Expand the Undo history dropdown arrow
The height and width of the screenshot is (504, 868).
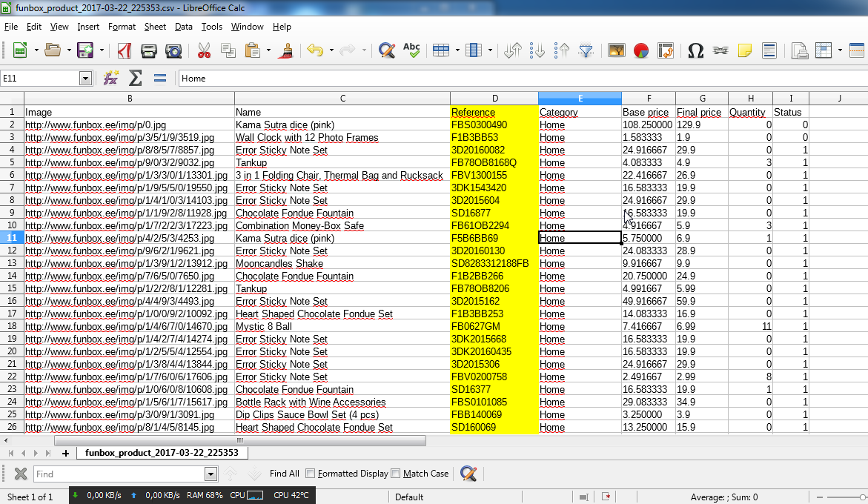coord(331,50)
